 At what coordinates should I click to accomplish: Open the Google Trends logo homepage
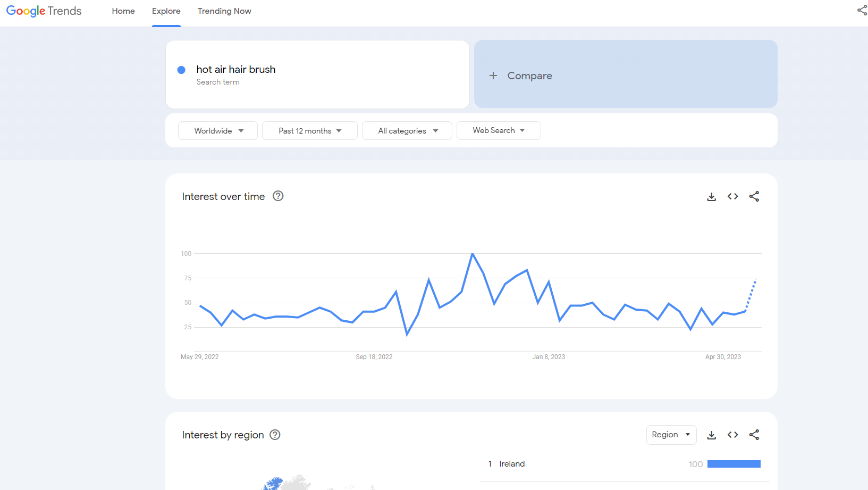(x=44, y=11)
